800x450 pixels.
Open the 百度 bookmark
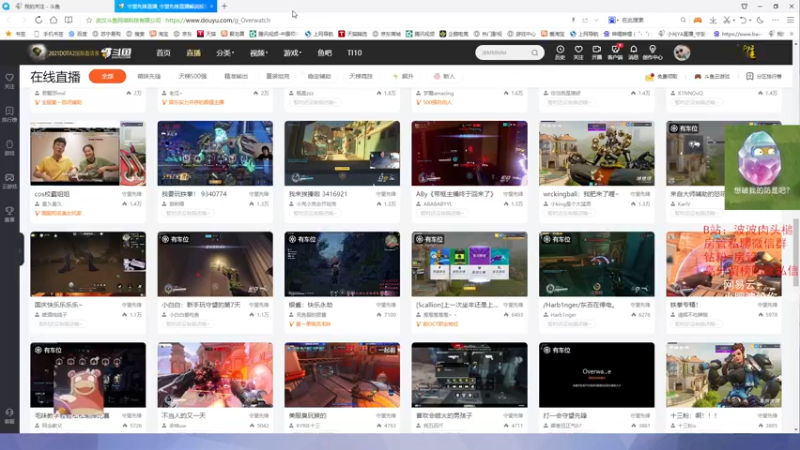click(78, 34)
